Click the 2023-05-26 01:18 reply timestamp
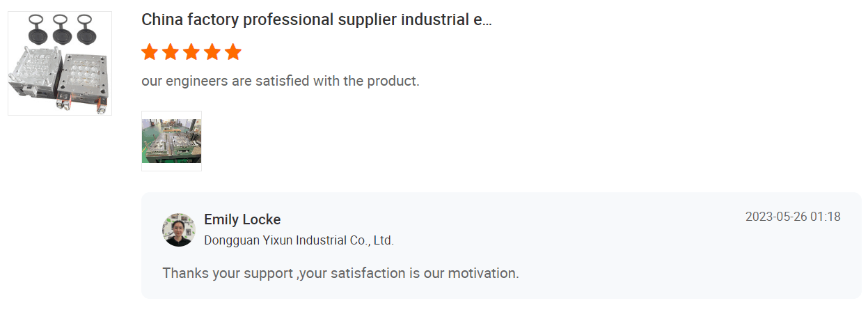Image resolution: width=868 pixels, height=310 pixels. click(793, 217)
